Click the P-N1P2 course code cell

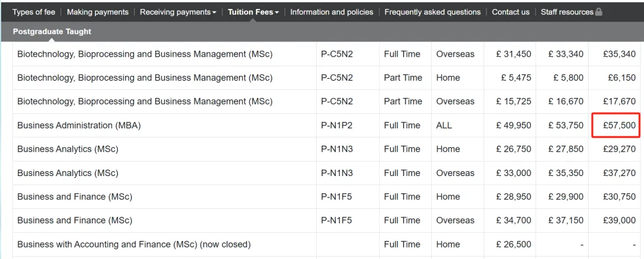(337, 125)
